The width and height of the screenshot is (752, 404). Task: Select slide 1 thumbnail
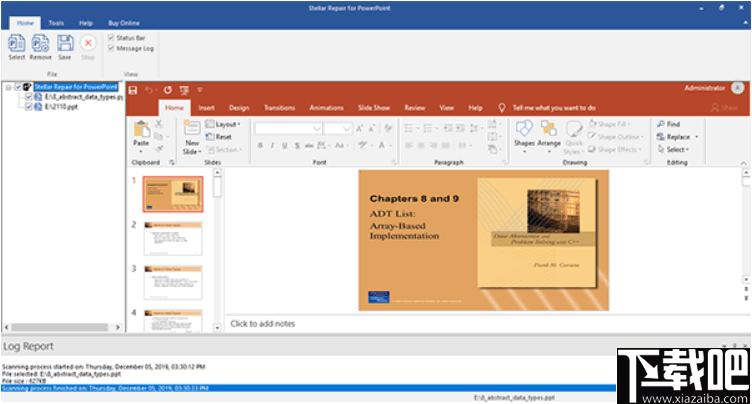click(x=173, y=194)
